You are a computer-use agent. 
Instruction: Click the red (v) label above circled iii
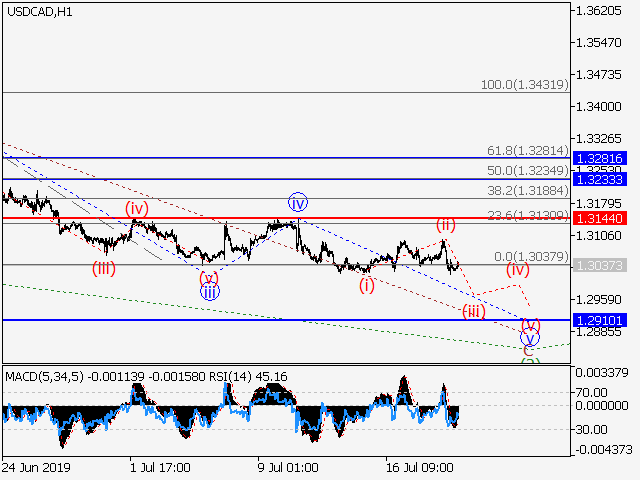click(209, 279)
